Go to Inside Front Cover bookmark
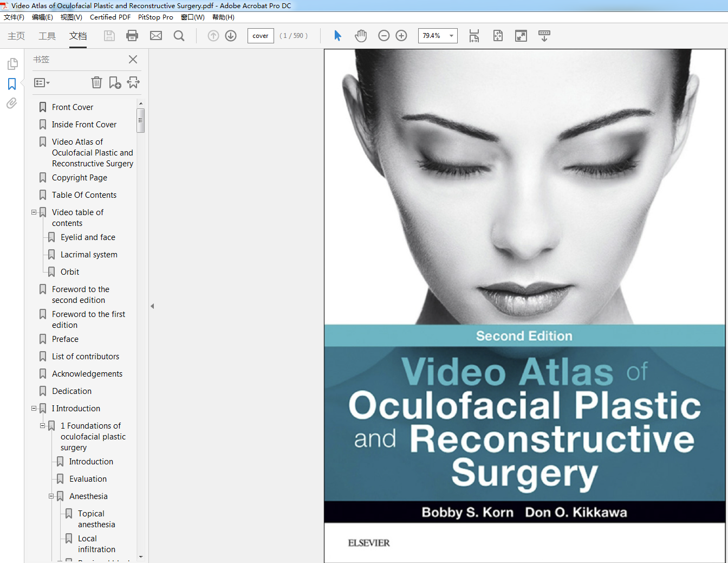Viewport: 728px width, 563px height. tap(84, 125)
